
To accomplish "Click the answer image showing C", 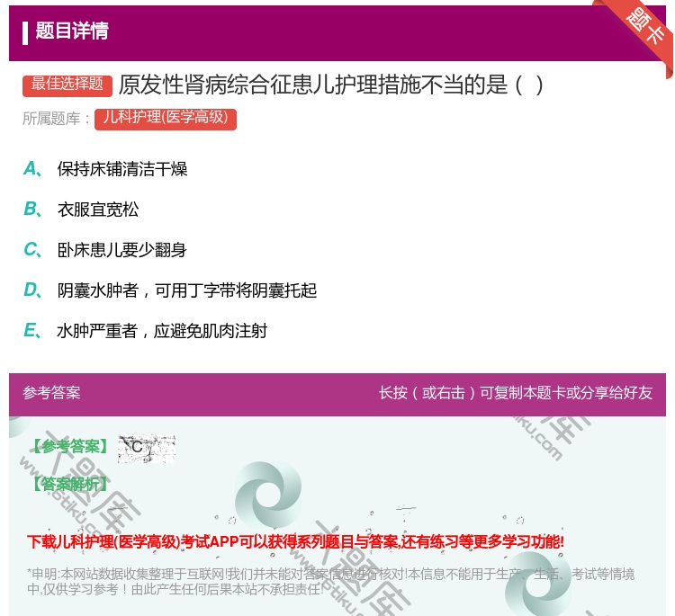I will (x=147, y=449).
